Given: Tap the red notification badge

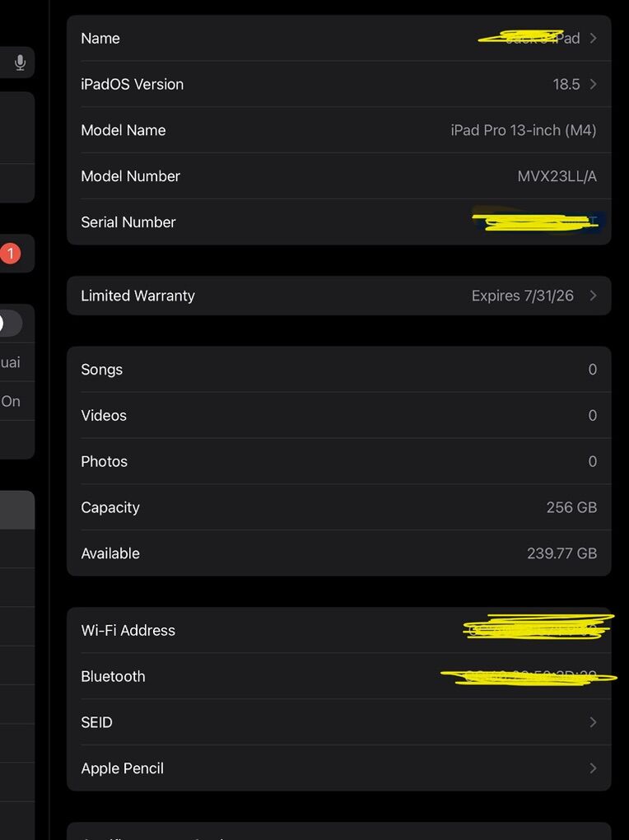Looking at the screenshot, I should [10, 254].
